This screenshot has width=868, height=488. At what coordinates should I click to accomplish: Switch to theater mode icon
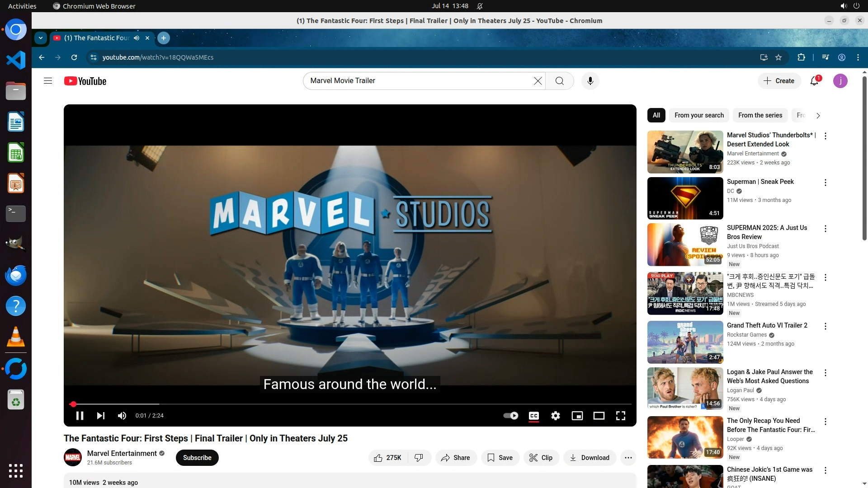coord(599,416)
